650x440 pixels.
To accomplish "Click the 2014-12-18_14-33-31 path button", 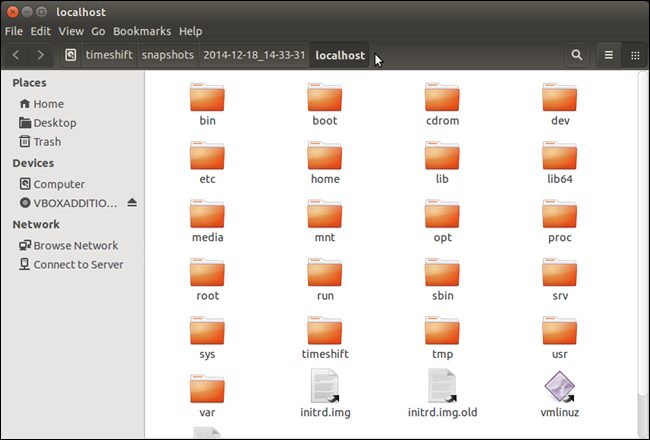I will coord(254,55).
